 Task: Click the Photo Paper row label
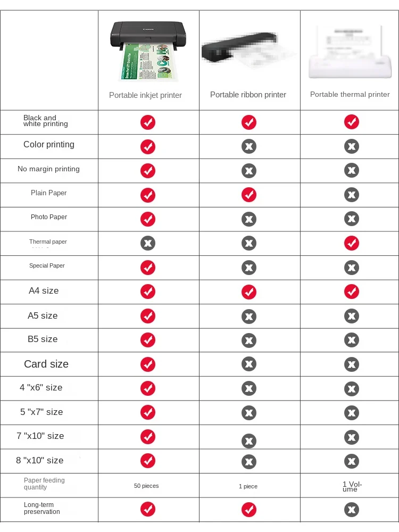click(49, 217)
